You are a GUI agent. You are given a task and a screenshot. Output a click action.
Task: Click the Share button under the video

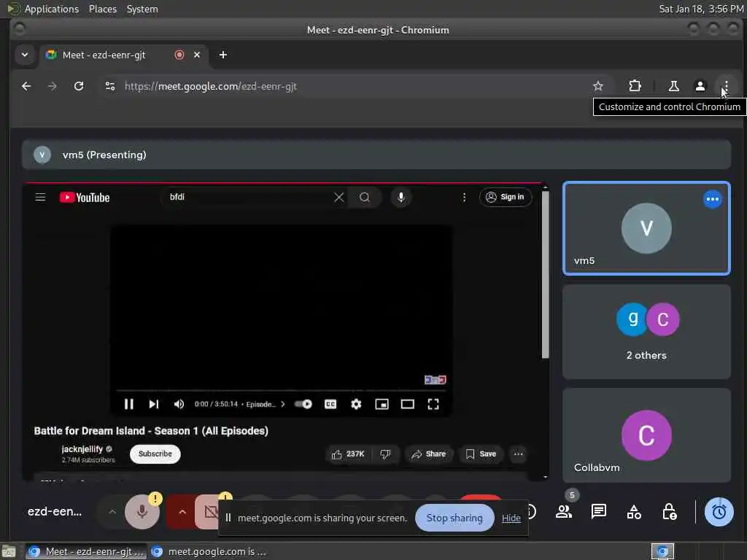coord(429,454)
